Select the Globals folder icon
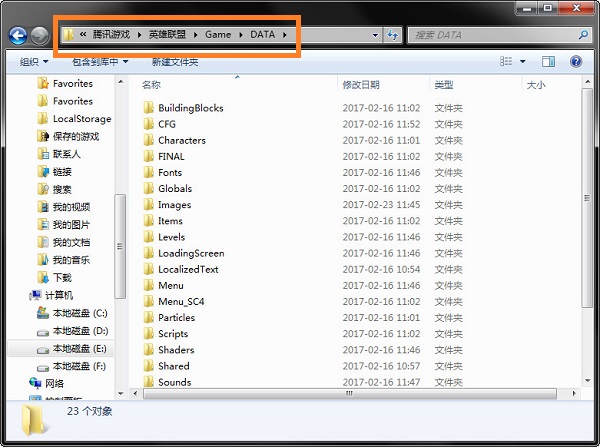The height and width of the screenshot is (447, 600). (x=149, y=188)
